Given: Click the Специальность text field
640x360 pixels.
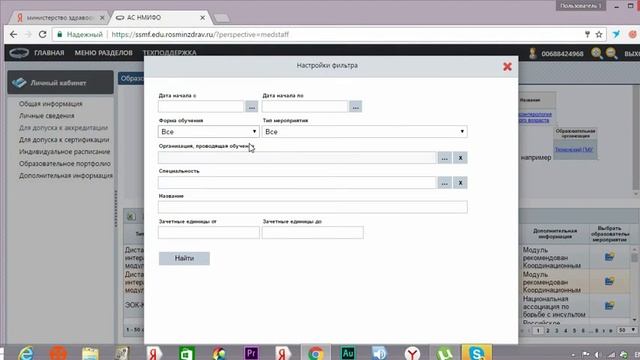Looking at the screenshot, I should coord(297,183).
